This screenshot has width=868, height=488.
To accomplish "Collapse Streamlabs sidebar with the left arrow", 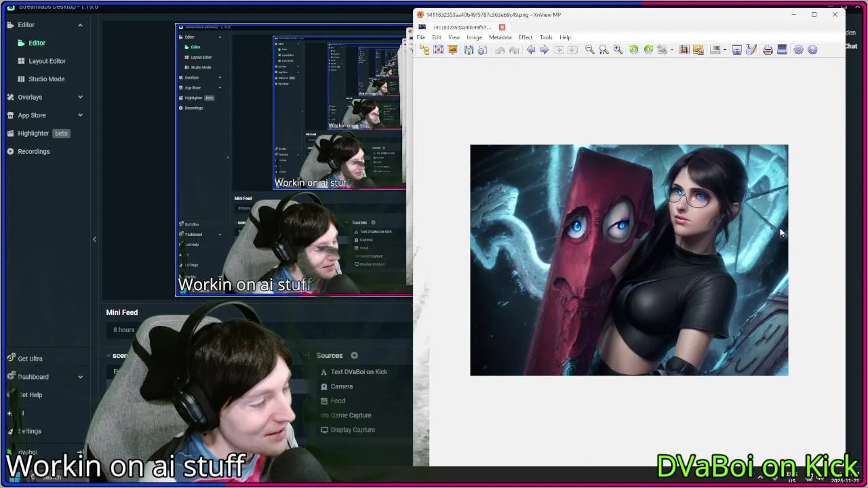I will click(x=94, y=239).
